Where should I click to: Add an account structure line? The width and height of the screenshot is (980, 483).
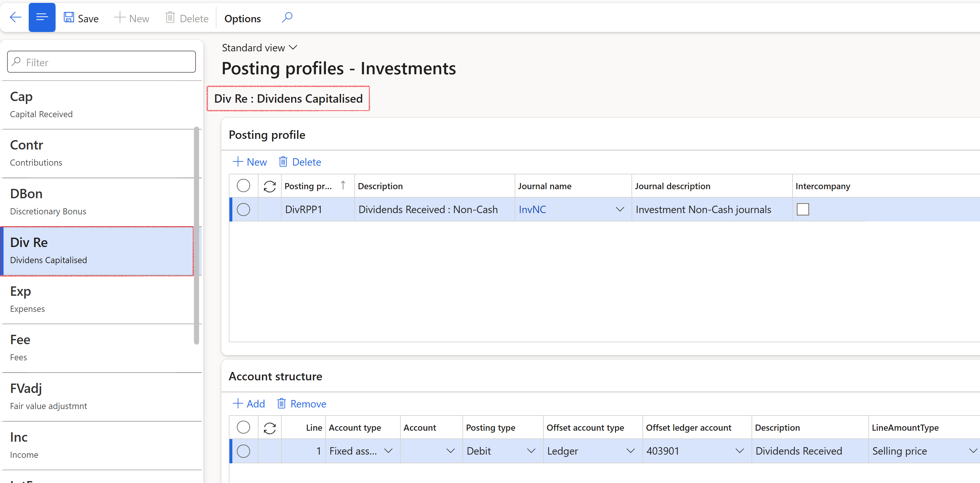pos(248,404)
